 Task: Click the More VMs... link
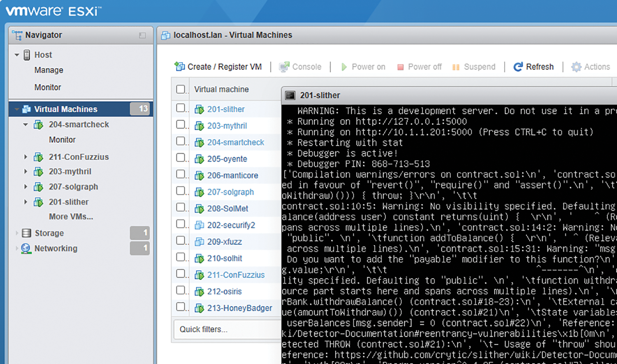click(x=71, y=217)
